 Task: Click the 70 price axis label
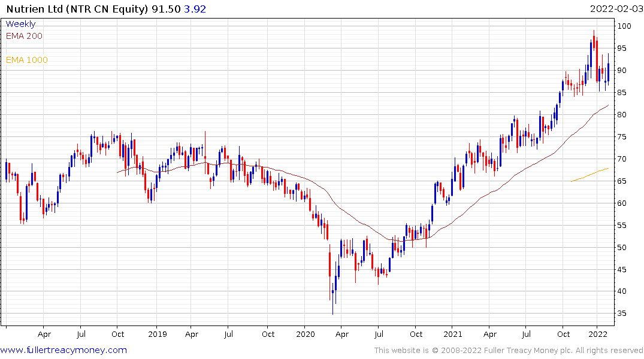pos(622,159)
